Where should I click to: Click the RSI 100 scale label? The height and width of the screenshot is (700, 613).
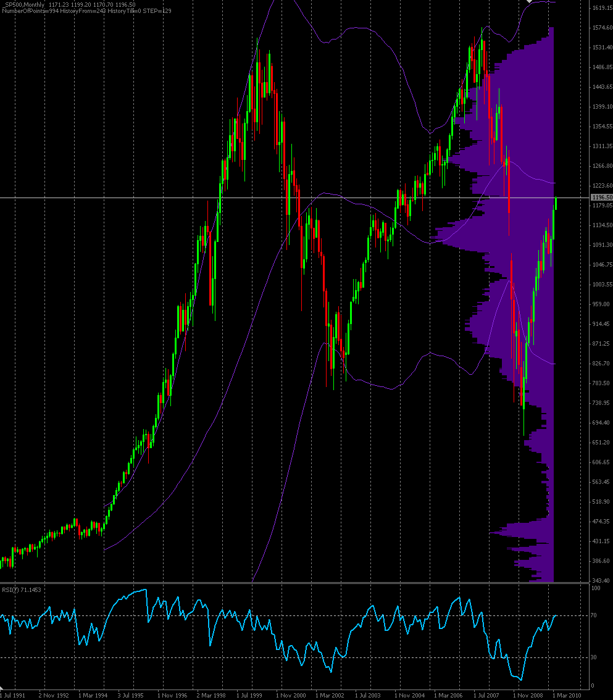(x=597, y=588)
